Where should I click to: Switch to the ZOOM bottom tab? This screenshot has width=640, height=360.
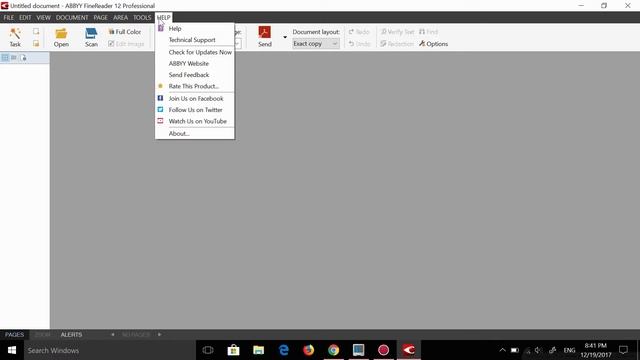(42, 334)
